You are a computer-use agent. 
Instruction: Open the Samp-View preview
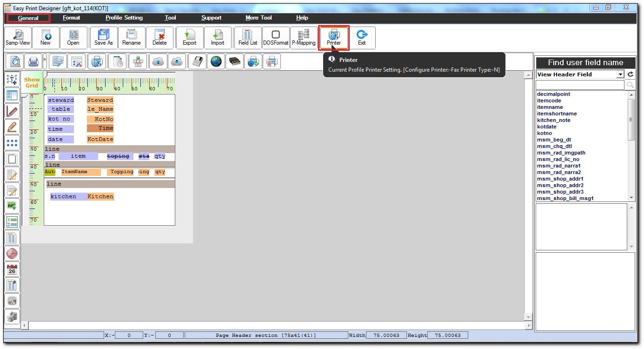[x=18, y=38]
